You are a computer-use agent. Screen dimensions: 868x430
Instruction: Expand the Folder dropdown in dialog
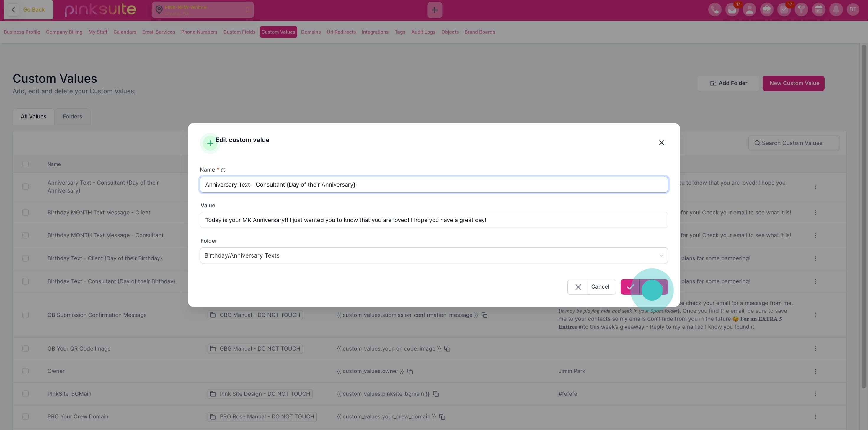[x=434, y=255]
